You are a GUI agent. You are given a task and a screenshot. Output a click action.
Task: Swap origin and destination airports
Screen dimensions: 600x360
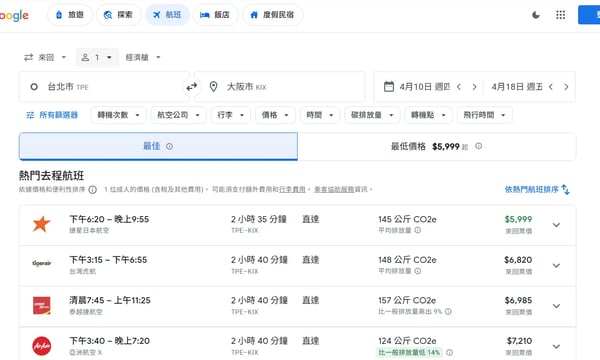(191, 87)
